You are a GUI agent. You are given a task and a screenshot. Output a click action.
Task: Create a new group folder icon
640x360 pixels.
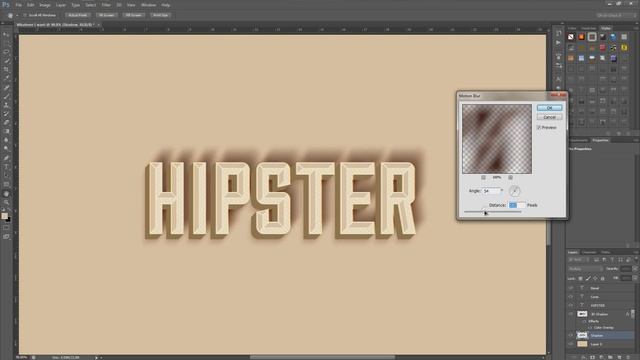click(610, 357)
